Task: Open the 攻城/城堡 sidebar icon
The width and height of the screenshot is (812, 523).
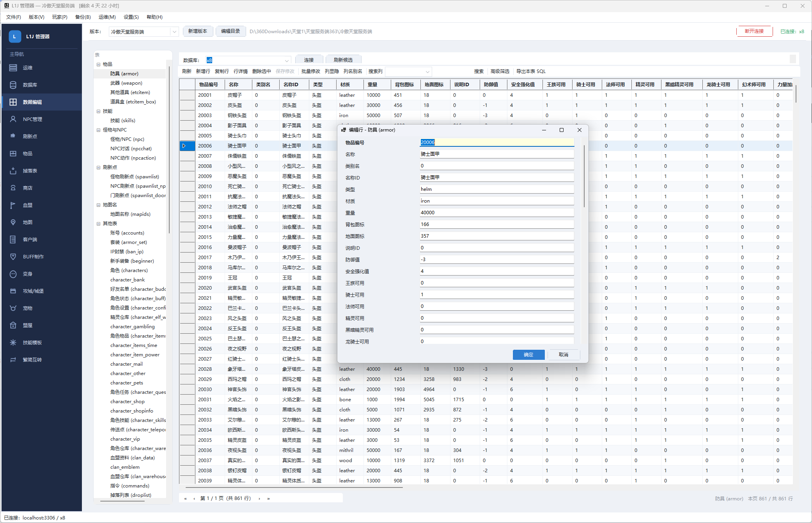Action: pyautogui.click(x=13, y=291)
